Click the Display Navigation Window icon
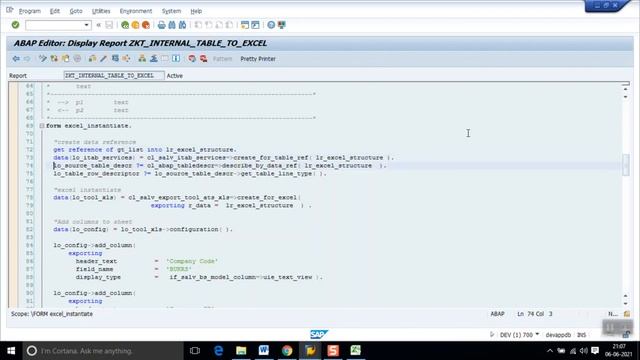 click(x=153, y=59)
